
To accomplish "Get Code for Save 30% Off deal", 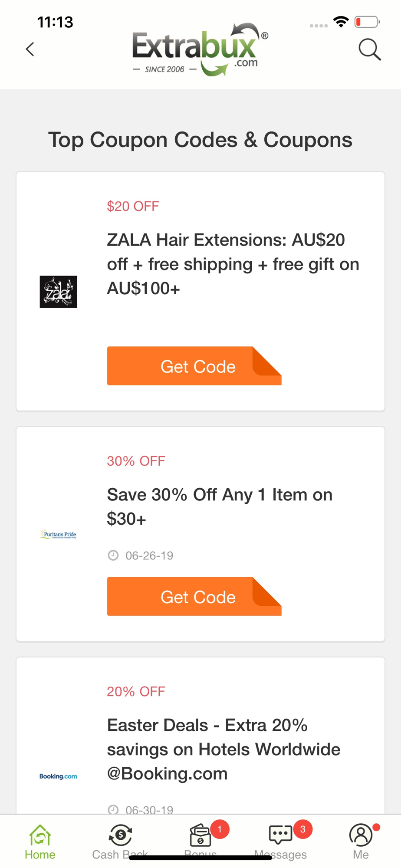I will [x=194, y=596].
